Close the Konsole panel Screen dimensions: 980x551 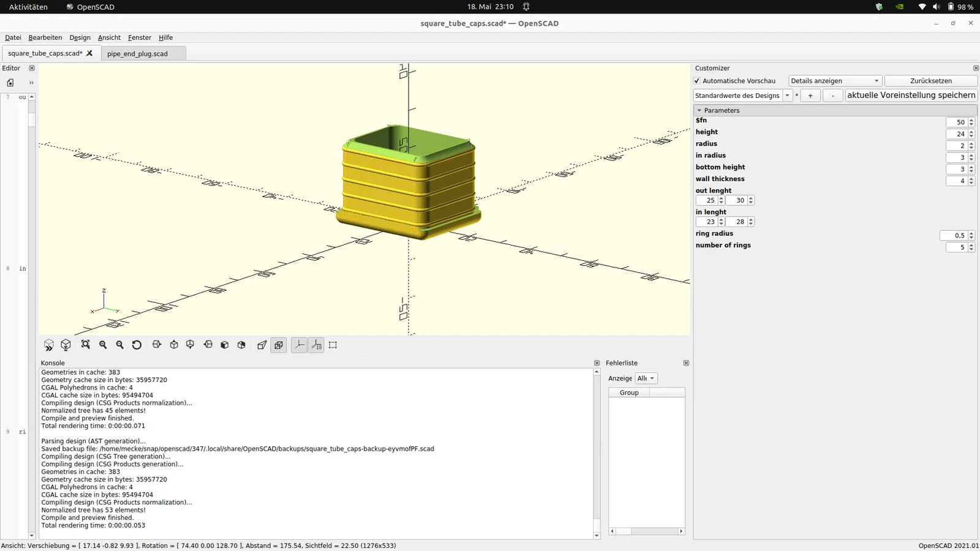(x=597, y=363)
